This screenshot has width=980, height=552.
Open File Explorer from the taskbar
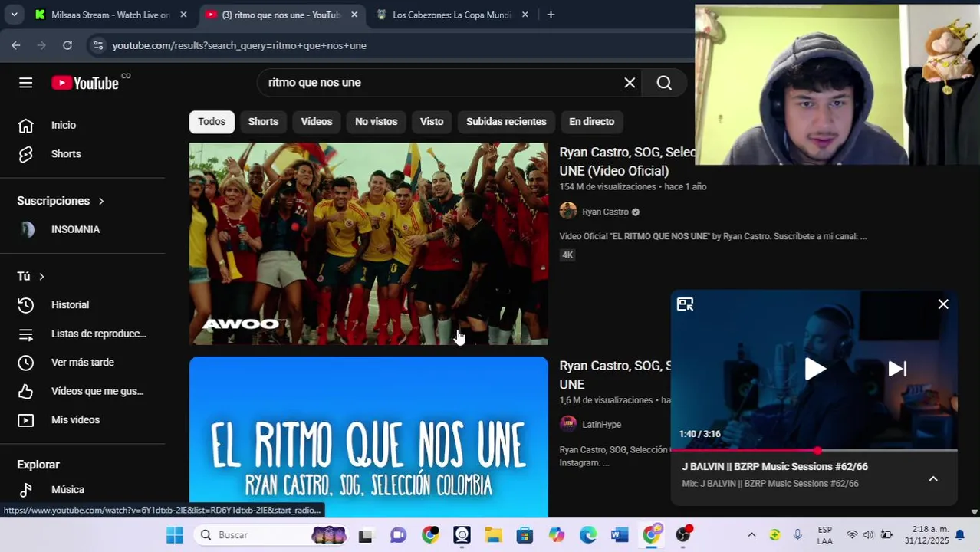[x=492, y=535]
